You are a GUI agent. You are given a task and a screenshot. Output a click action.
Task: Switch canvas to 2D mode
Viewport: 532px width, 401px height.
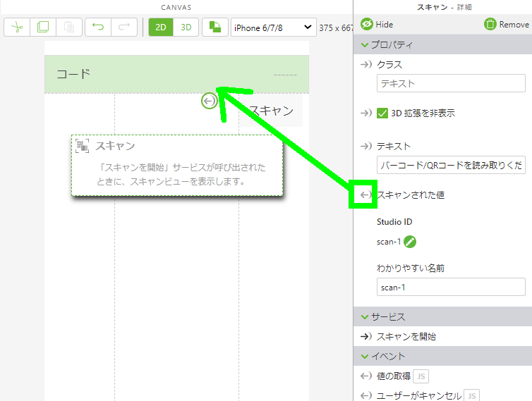tap(161, 27)
